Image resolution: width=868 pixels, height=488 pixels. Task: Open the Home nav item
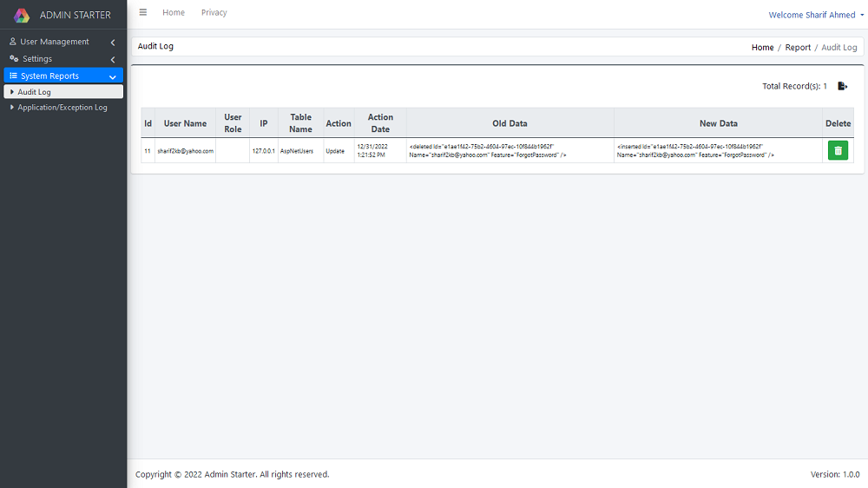(x=174, y=13)
